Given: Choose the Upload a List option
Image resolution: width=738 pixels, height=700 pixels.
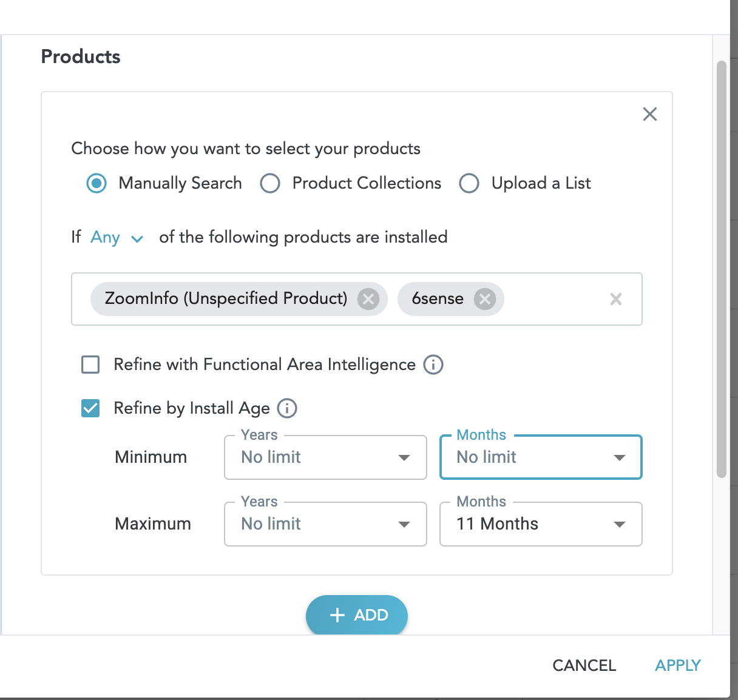Looking at the screenshot, I should point(469,183).
